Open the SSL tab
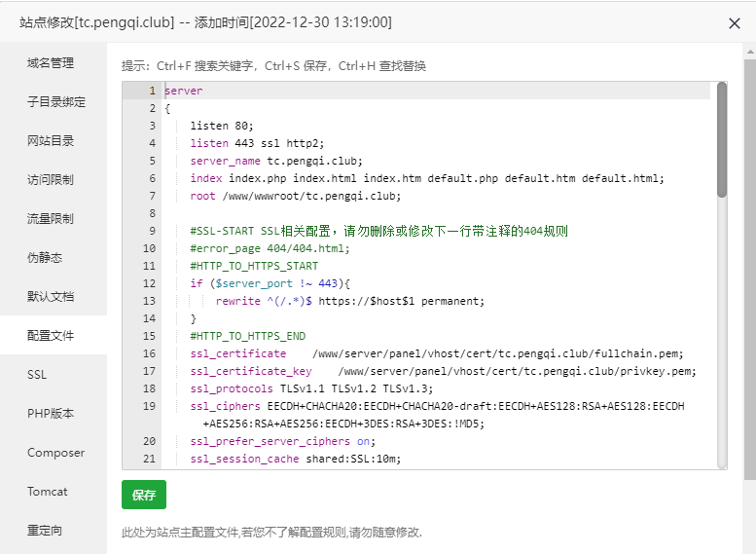 coord(37,375)
